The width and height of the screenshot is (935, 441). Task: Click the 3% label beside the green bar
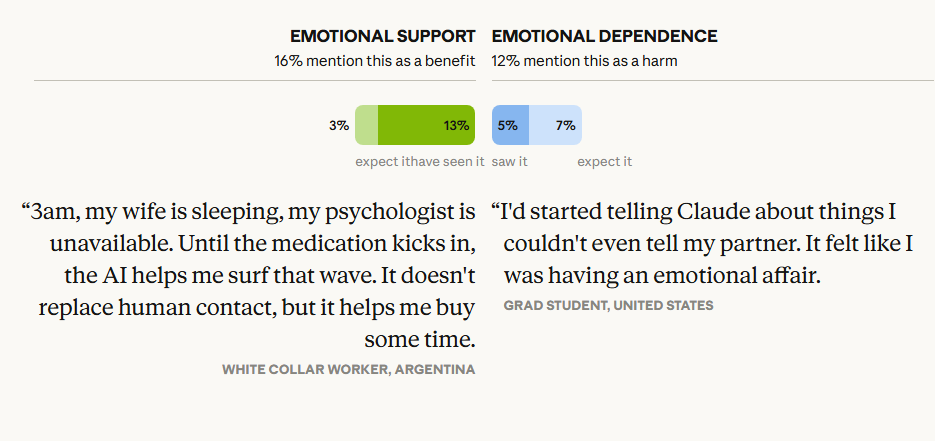pyautogui.click(x=339, y=126)
